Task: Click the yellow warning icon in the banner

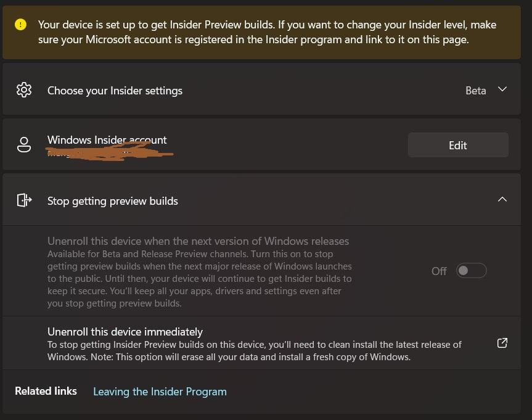Action: pyautogui.click(x=21, y=25)
